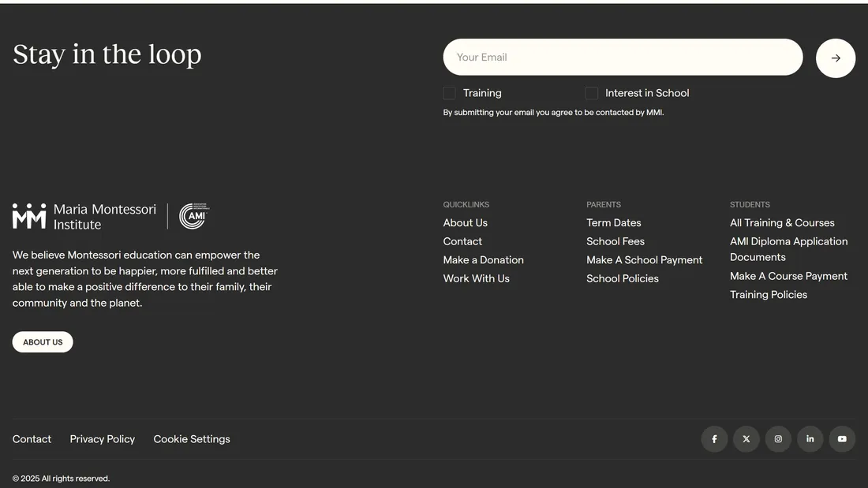This screenshot has width=868, height=488.
Task: Open the X (Twitter) social icon
Action: (x=746, y=439)
